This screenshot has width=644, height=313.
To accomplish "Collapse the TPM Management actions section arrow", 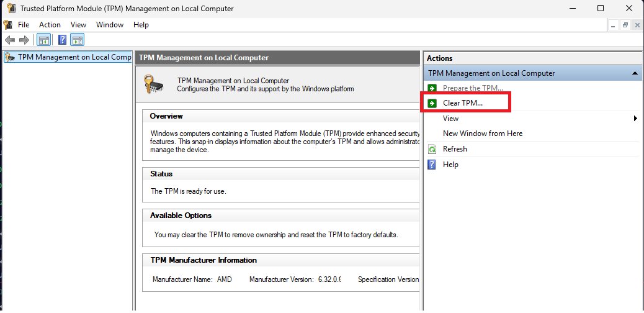I will coord(635,73).
